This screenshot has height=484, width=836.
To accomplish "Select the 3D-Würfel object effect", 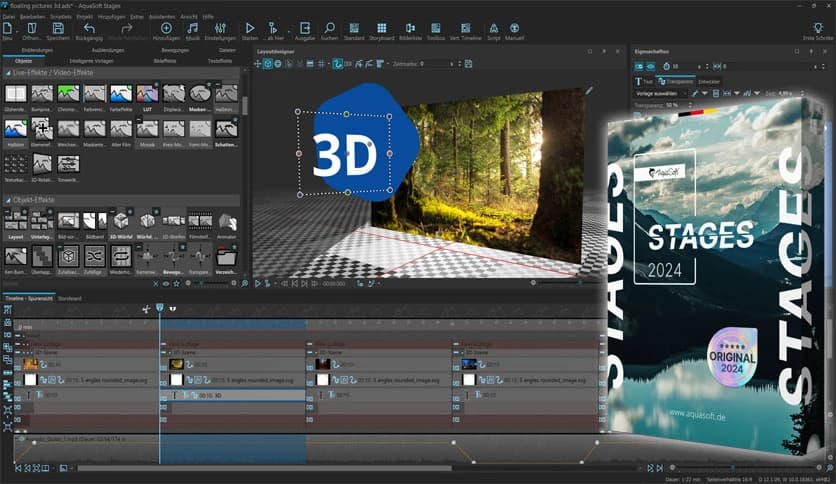I will [121, 221].
